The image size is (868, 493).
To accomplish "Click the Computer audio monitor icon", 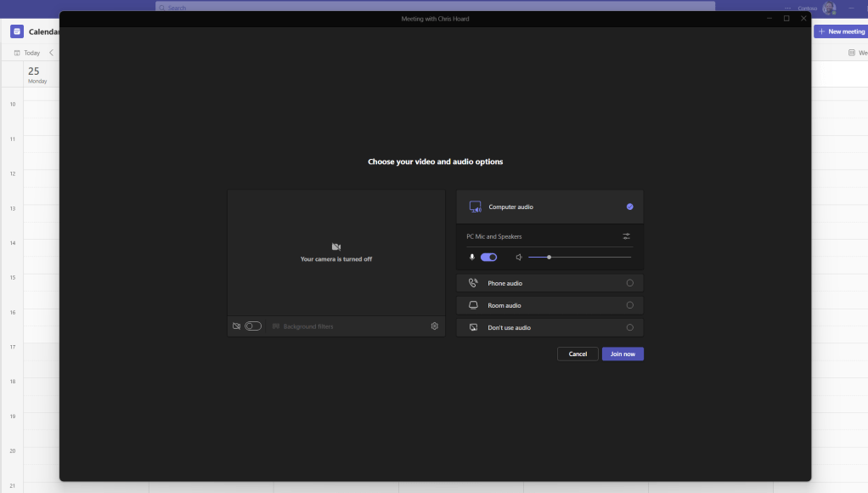I will tap(475, 207).
